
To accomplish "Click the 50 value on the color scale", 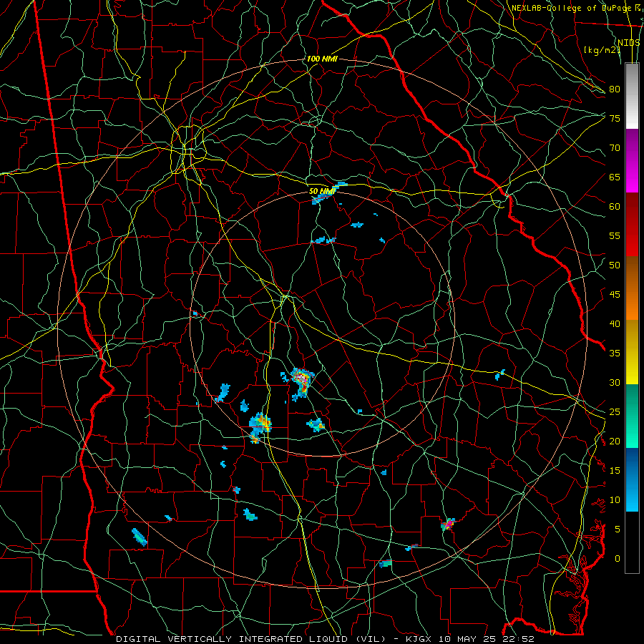I will [615, 265].
